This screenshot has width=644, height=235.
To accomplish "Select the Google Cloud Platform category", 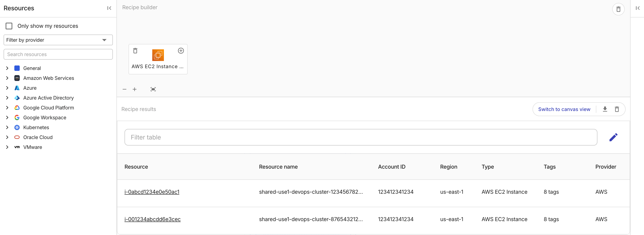I will (49, 108).
